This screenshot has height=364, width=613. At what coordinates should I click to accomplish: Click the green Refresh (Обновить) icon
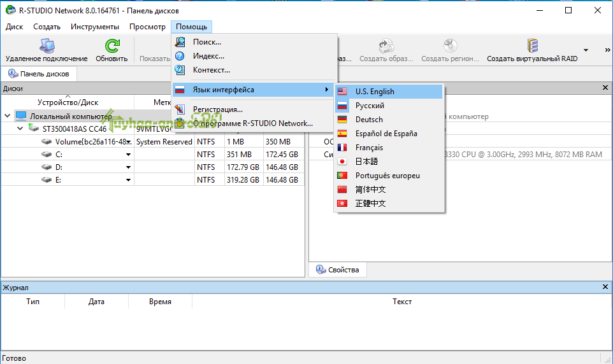click(x=112, y=46)
